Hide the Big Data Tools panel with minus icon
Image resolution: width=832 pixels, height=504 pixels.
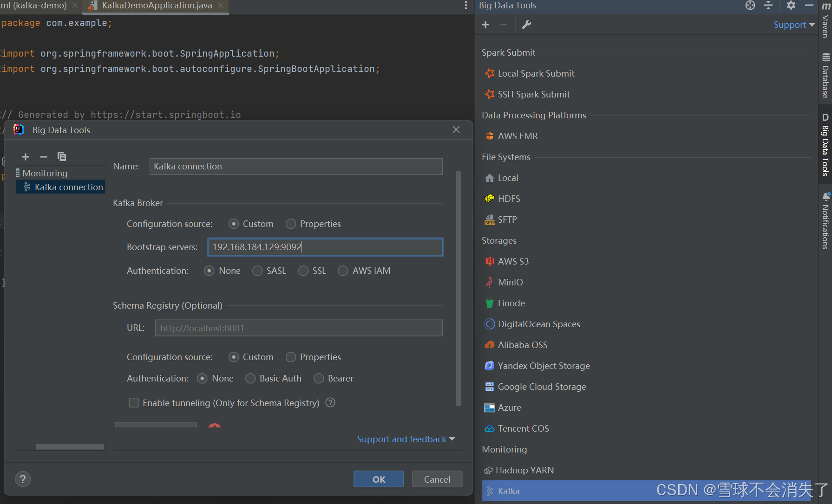tap(809, 5)
